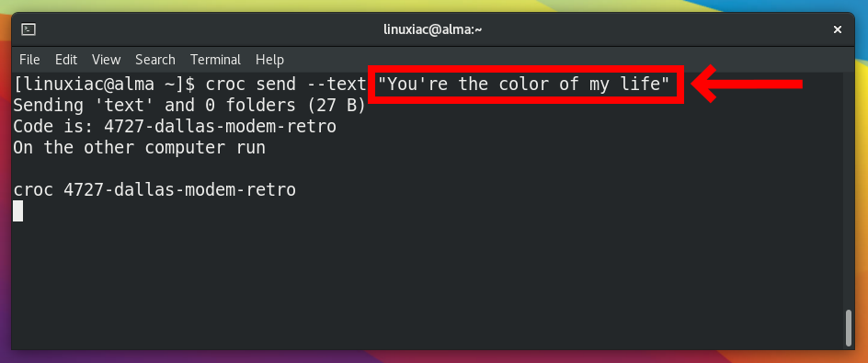
Task: Click the terminal icon in the title bar
Action: coord(29,29)
